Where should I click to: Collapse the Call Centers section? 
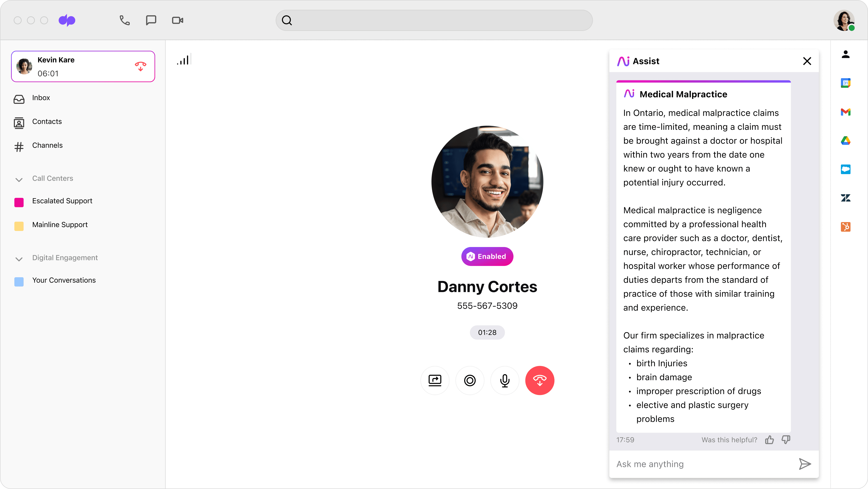point(19,180)
